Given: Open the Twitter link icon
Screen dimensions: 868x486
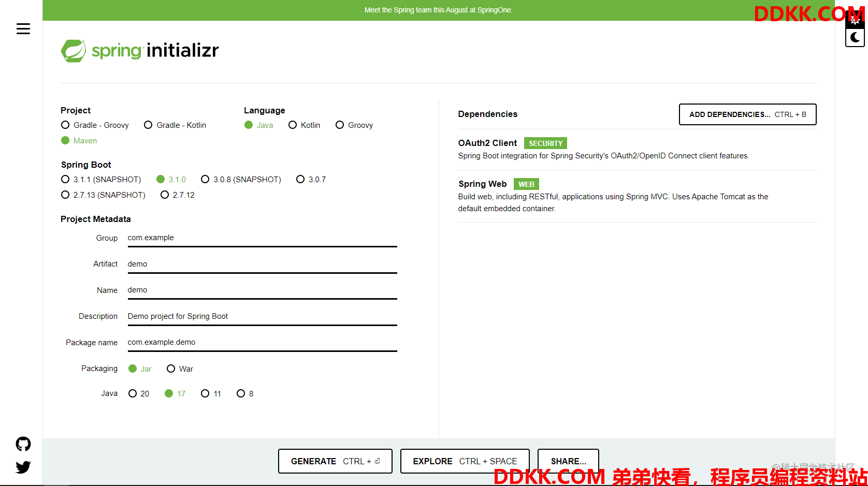Looking at the screenshot, I should coord(23,467).
